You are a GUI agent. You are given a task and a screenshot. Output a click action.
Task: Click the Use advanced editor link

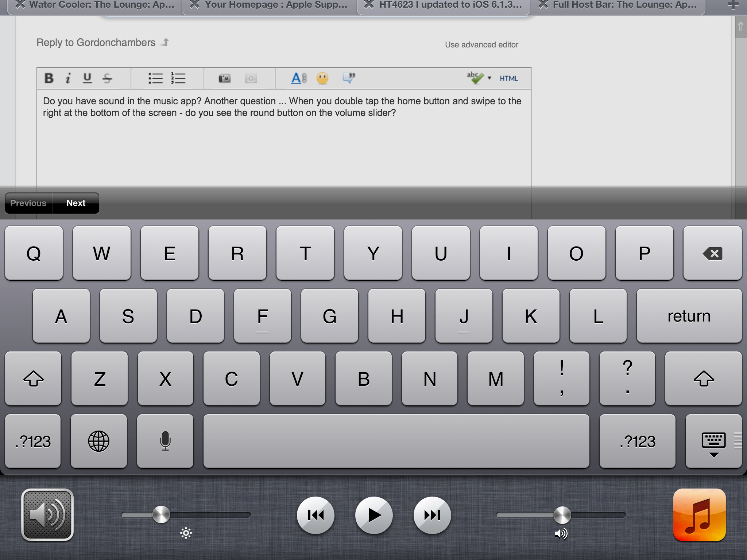click(481, 44)
